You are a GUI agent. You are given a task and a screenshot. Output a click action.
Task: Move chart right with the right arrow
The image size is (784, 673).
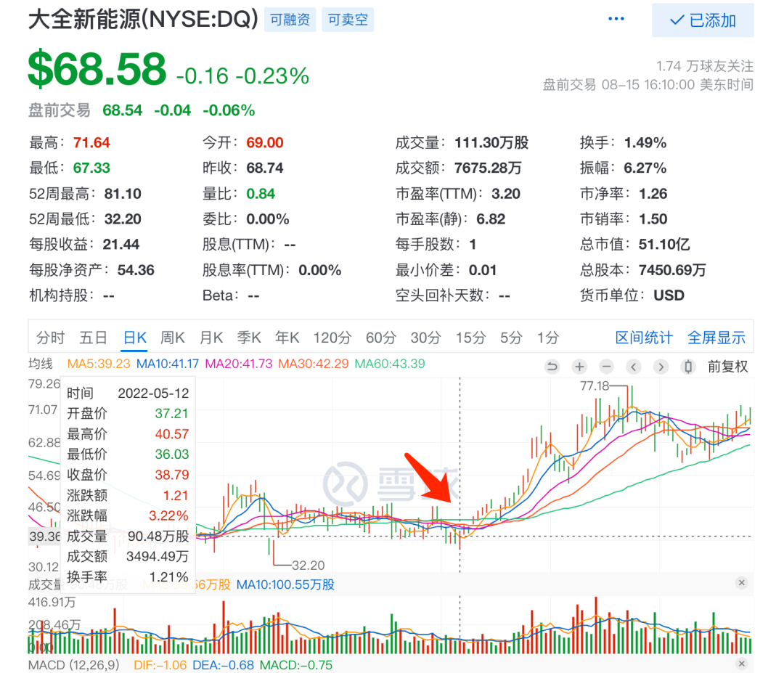661,367
